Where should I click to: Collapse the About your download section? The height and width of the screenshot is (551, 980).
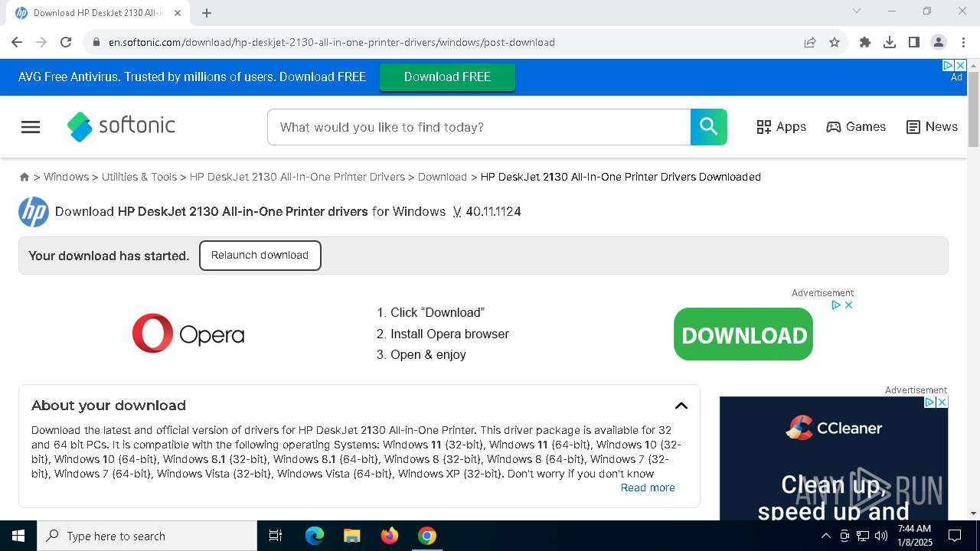[681, 406]
